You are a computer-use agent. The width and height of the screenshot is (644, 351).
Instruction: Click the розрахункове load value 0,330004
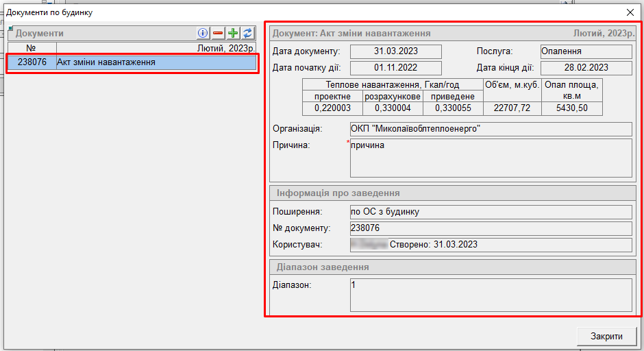pyautogui.click(x=393, y=108)
